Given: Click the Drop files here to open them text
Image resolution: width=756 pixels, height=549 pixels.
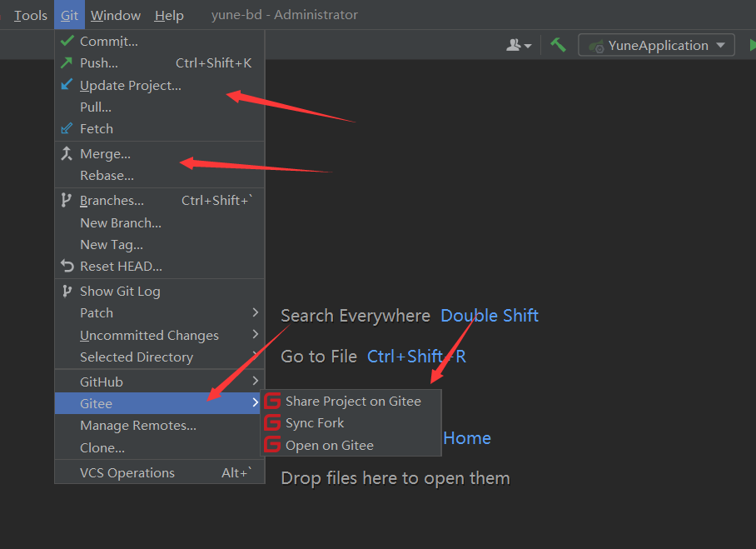Looking at the screenshot, I should pyautogui.click(x=395, y=478).
